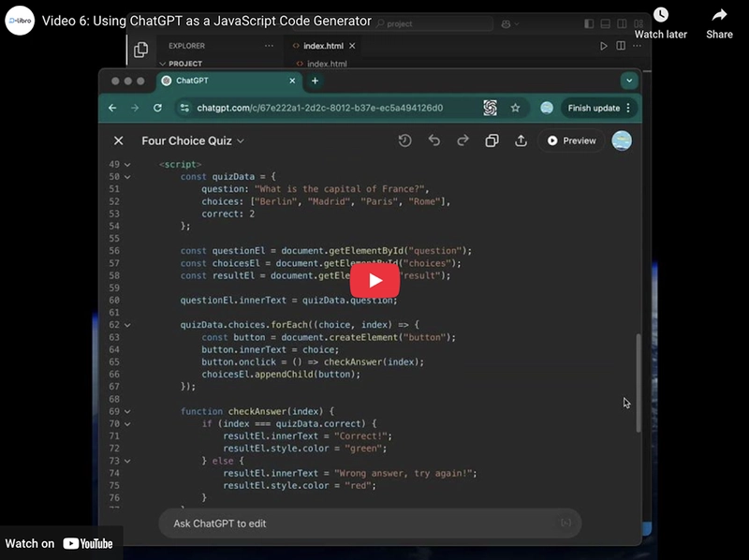Toggle VS Code bottom panel layout icon
Screen dimensions: 749x560
[x=605, y=24]
